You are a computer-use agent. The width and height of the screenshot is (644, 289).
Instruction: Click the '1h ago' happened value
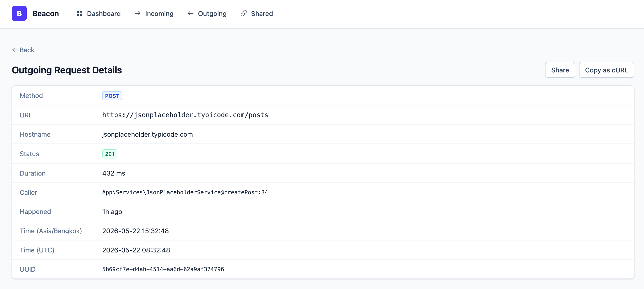click(112, 212)
